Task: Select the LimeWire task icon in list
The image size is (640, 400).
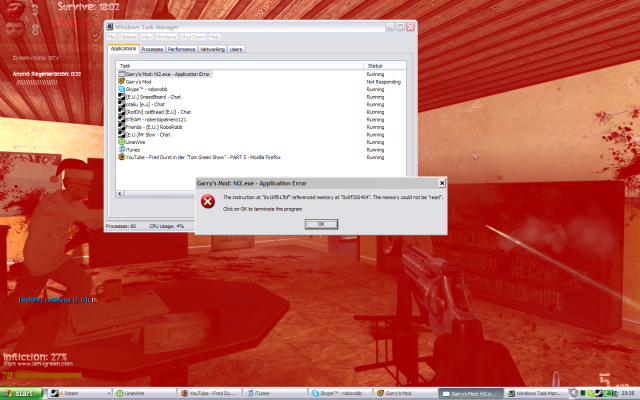Action: pyautogui.click(x=122, y=141)
